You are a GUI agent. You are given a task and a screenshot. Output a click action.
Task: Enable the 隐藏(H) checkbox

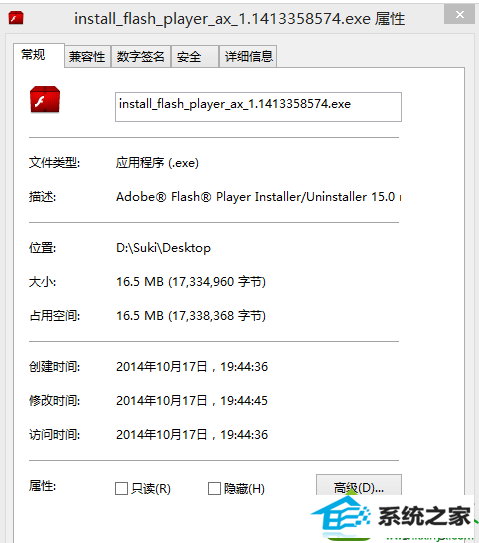click(x=214, y=489)
